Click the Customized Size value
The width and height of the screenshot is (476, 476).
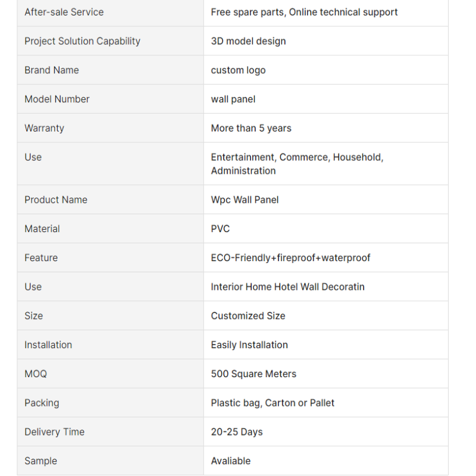[x=248, y=316]
